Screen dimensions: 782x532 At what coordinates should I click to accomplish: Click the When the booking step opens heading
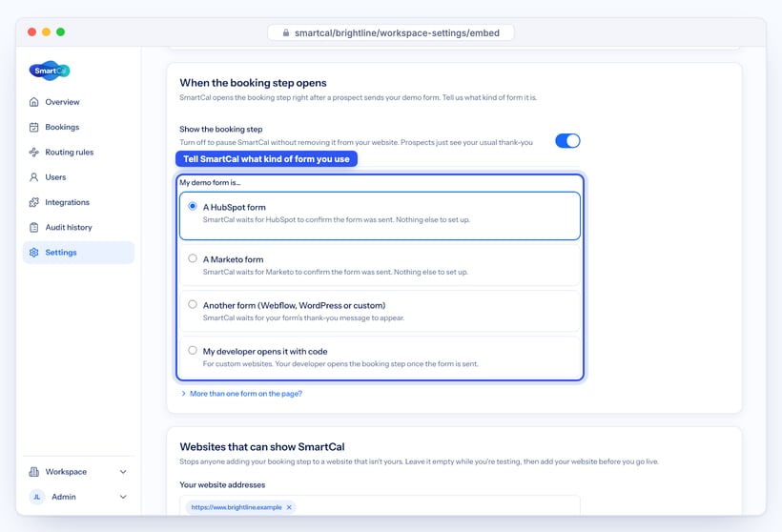[x=253, y=83]
